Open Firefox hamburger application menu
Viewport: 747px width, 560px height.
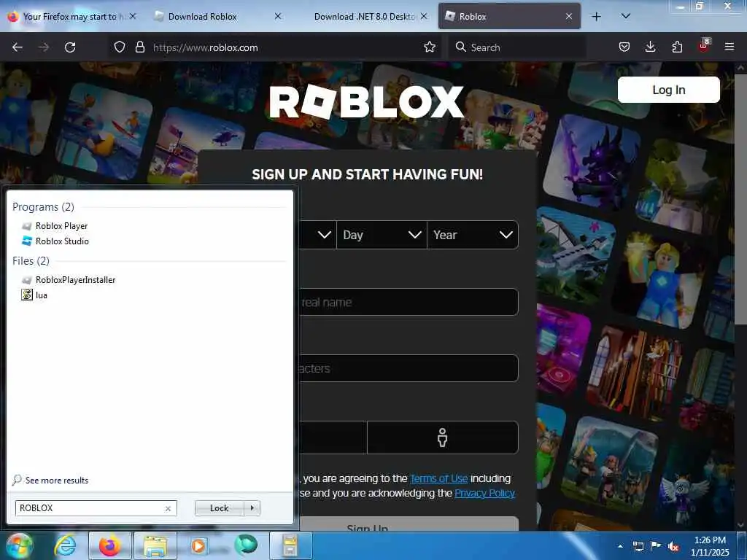(729, 47)
